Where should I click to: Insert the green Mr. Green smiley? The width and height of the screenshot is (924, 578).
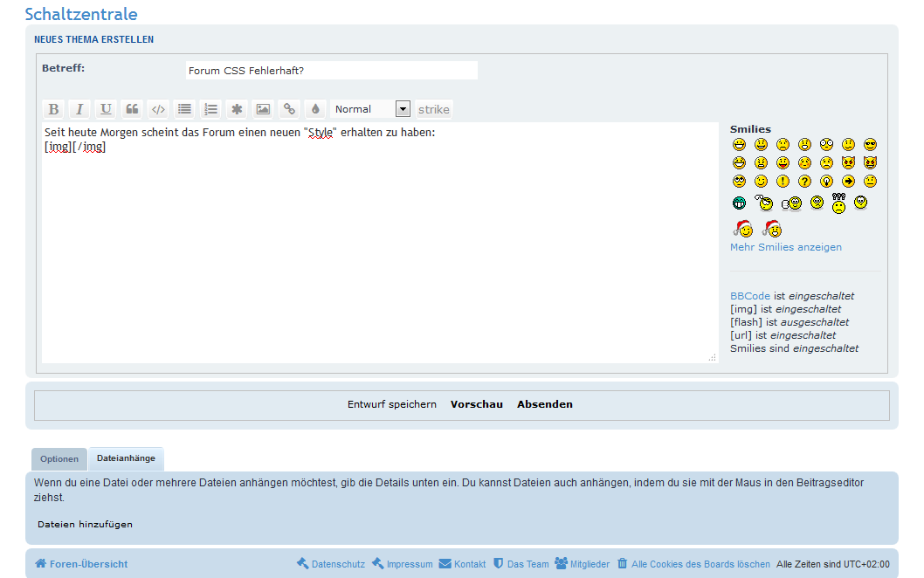(x=739, y=203)
